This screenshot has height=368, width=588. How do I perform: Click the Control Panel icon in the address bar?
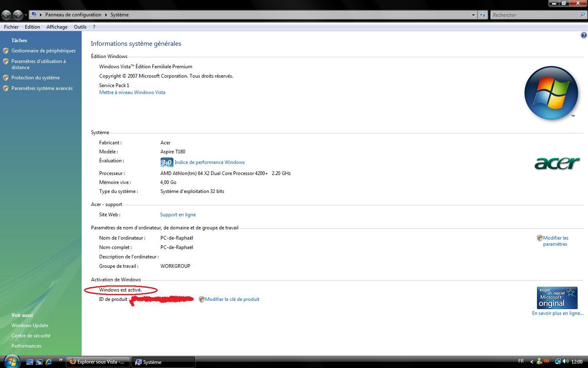(34, 14)
